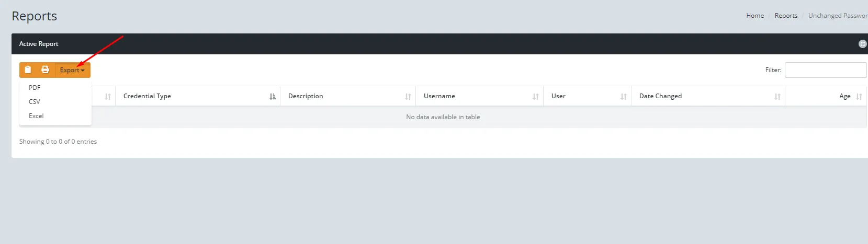
Task: Select CSV export option
Action: coord(35,102)
